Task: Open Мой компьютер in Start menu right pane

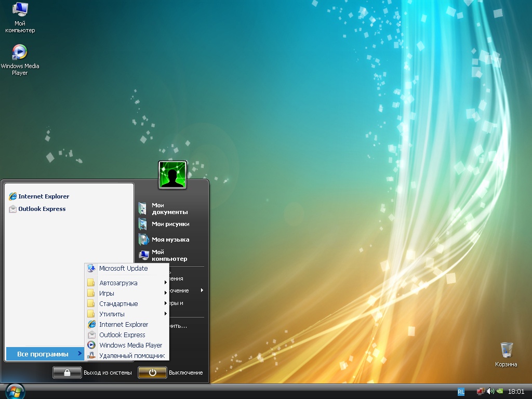Action: (x=163, y=255)
